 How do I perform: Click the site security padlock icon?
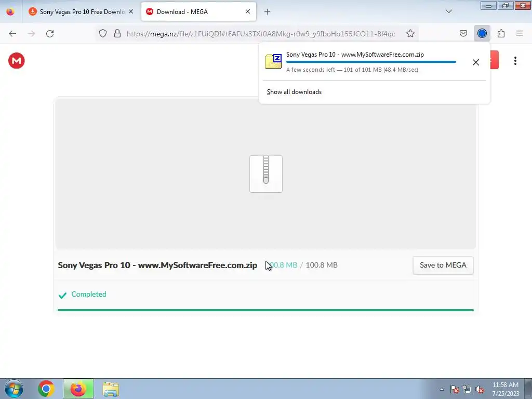[117, 33]
